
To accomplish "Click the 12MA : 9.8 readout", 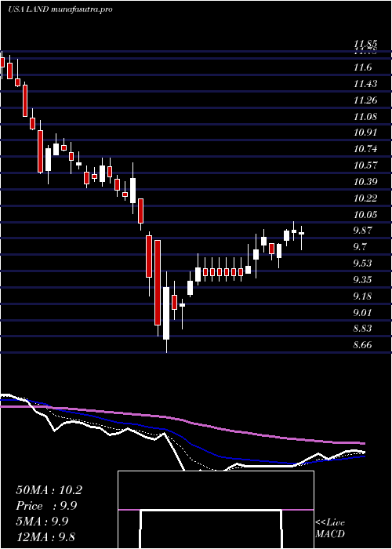I will coord(45,537).
